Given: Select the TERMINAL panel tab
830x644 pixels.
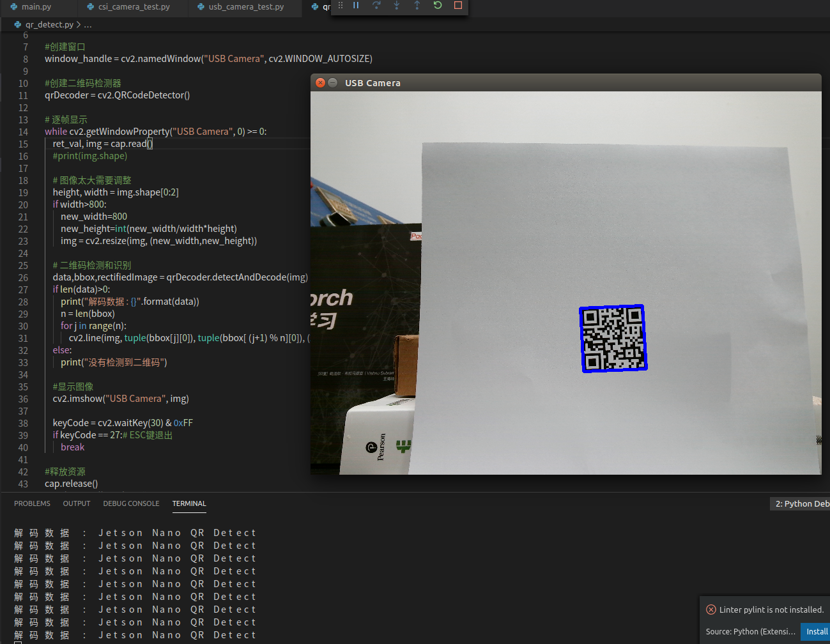Looking at the screenshot, I should (x=189, y=503).
